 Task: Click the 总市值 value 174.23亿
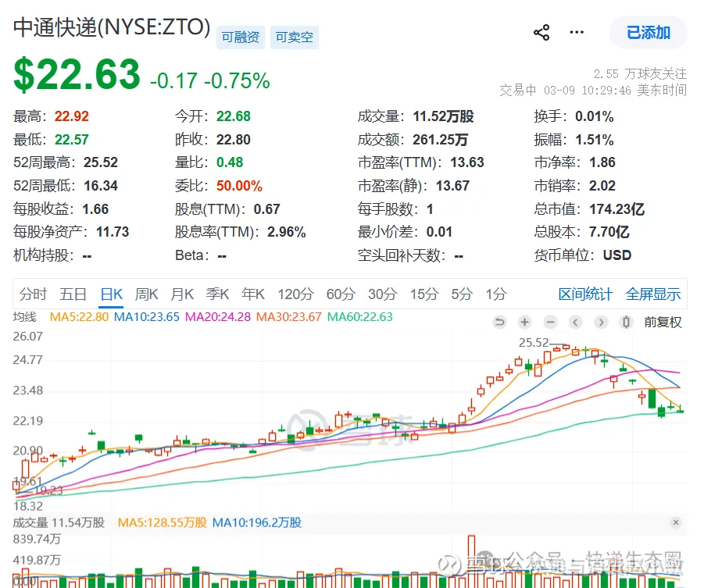click(617, 209)
